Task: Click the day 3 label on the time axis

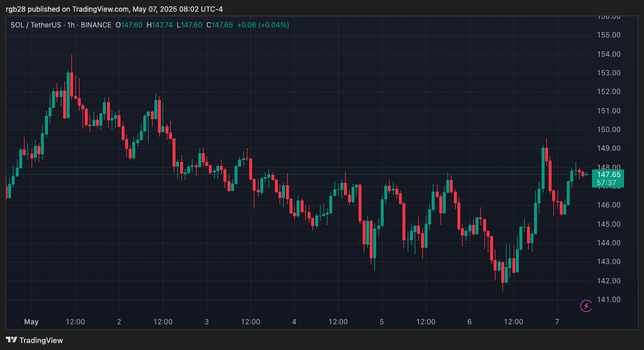Action: (x=206, y=322)
